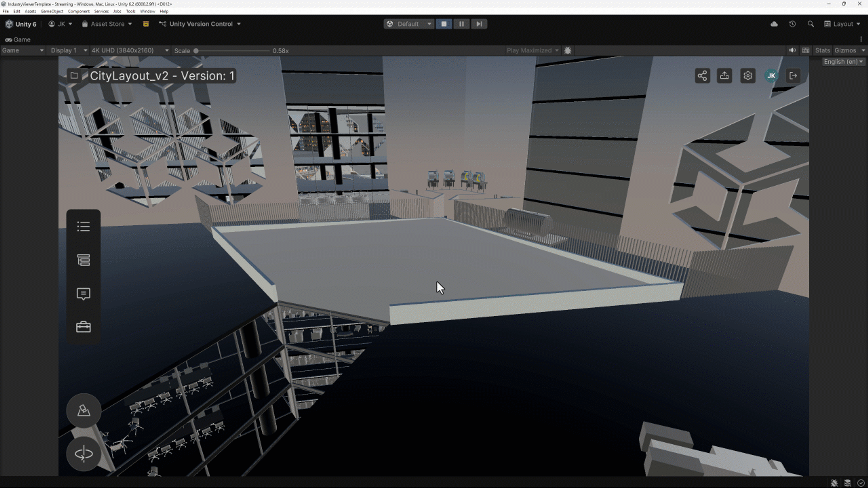Toggle the Stats overlay

pyautogui.click(x=822, y=50)
